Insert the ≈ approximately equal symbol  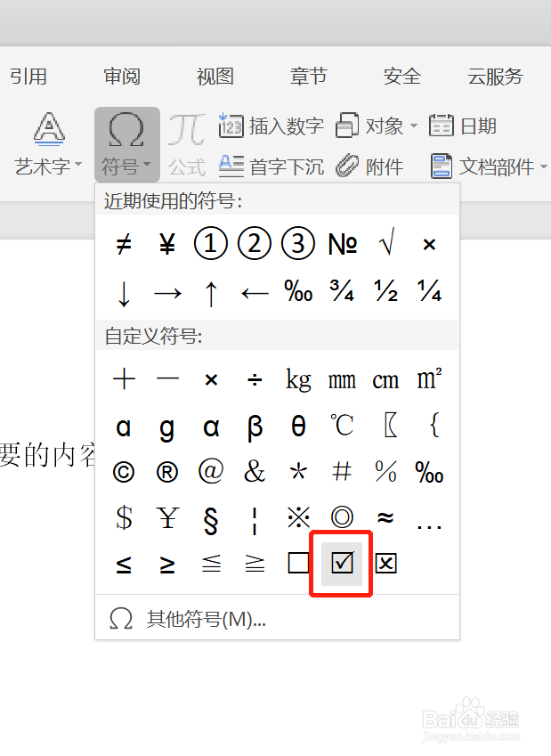pyautogui.click(x=385, y=518)
